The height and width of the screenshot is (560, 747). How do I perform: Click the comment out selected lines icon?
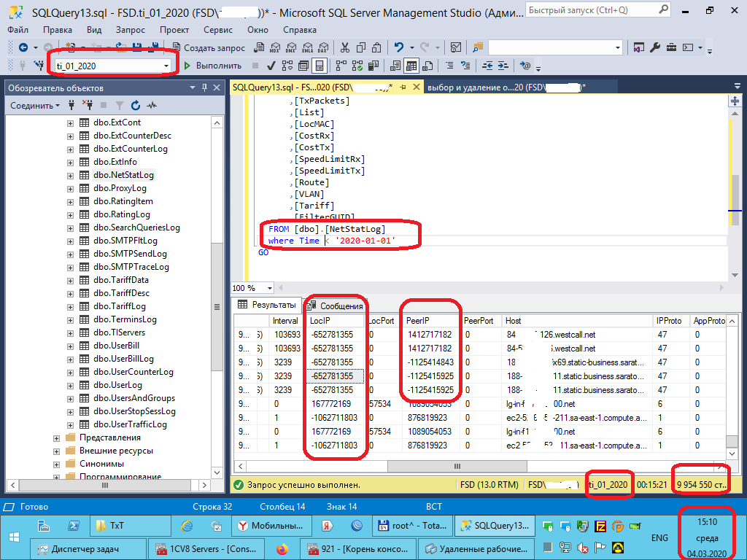pos(449,66)
